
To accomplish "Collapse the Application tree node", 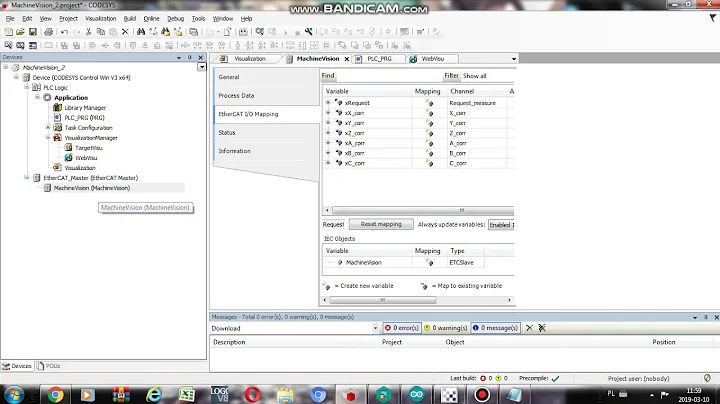I will click(x=38, y=97).
